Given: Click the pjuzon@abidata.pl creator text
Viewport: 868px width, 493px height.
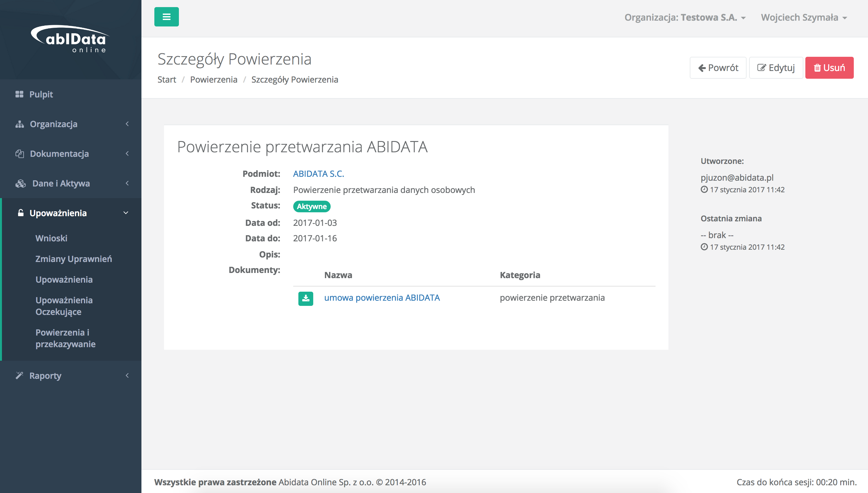Looking at the screenshot, I should (737, 177).
